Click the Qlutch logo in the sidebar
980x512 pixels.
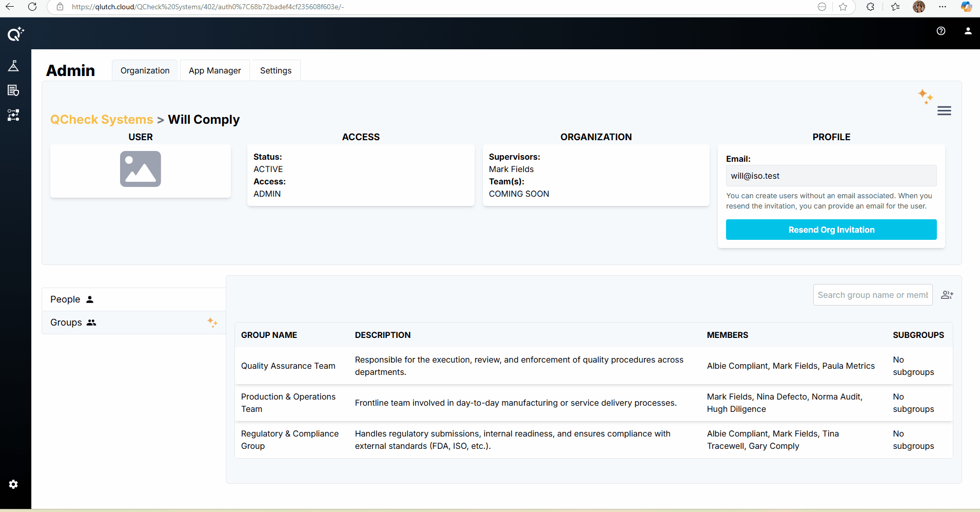pyautogui.click(x=15, y=34)
